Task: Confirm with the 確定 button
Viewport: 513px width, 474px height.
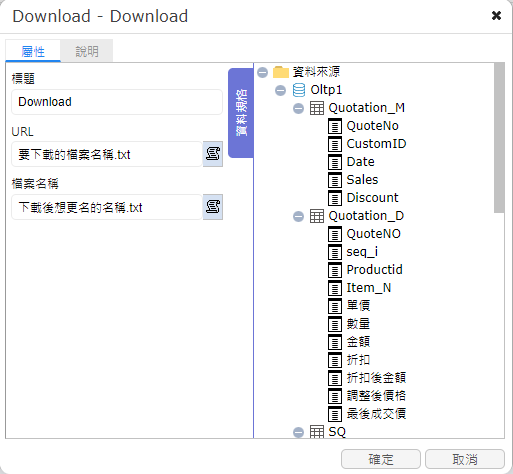Action: pyautogui.click(x=381, y=459)
